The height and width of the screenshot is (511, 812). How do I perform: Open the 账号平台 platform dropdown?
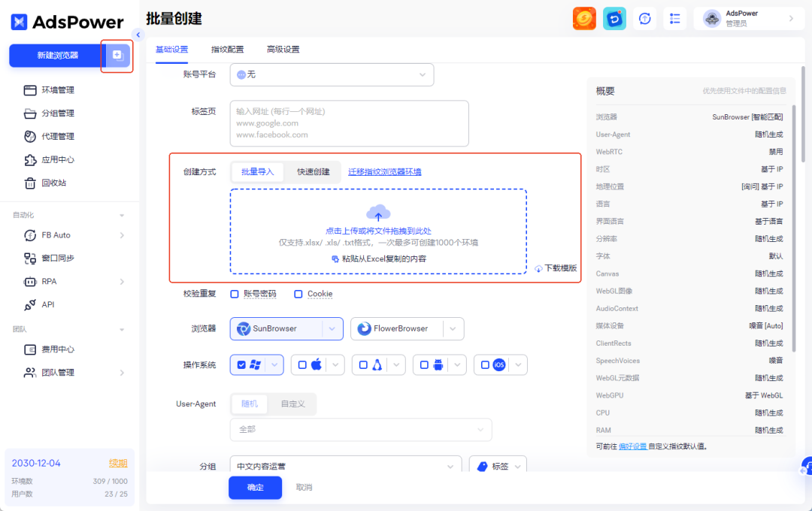click(332, 74)
